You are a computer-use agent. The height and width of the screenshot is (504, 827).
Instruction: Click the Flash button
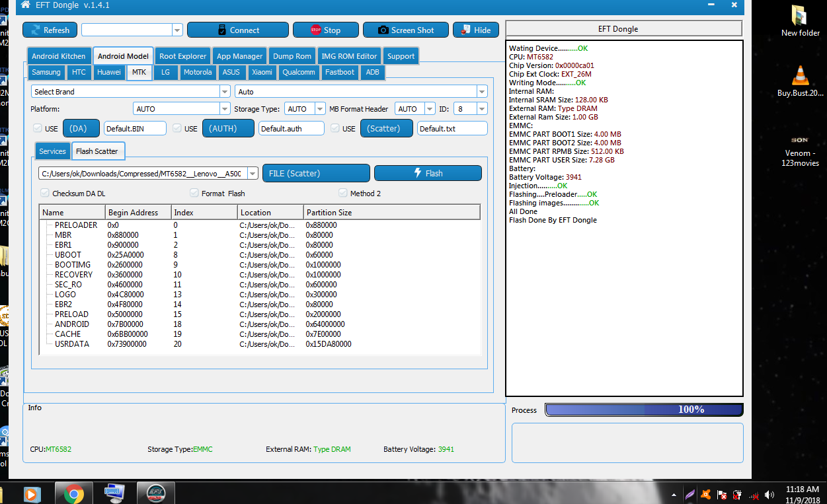[x=428, y=173]
